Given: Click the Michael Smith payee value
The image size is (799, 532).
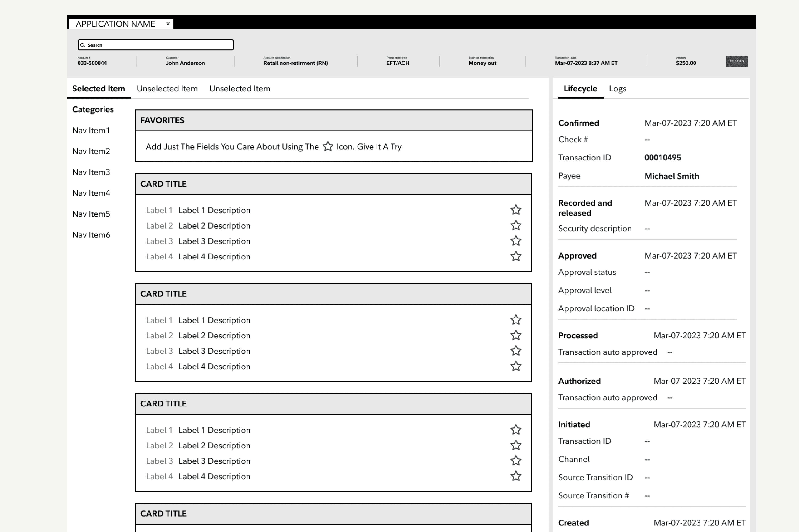Looking at the screenshot, I should [671, 176].
